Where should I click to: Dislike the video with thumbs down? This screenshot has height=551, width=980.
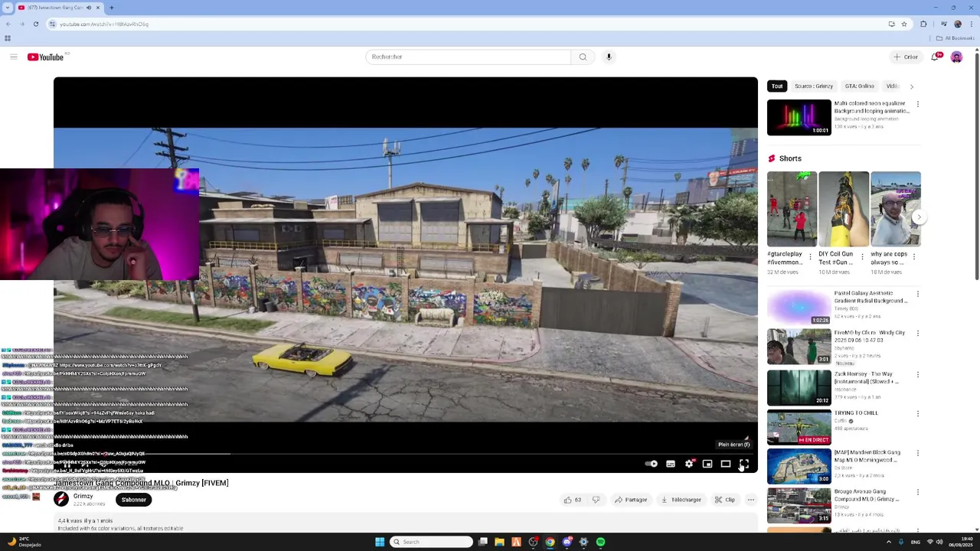(x=596, y=500)
